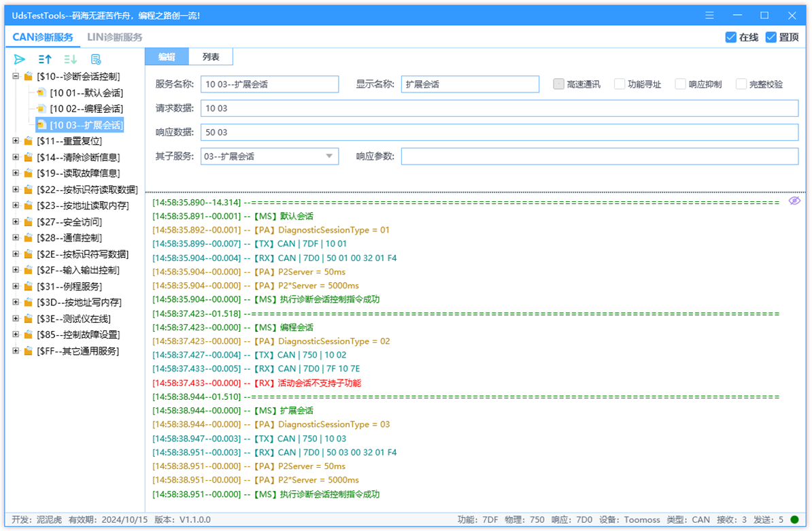Expand the $11 重置复位 tree node
812x531 pixels.
tap(16, 141)
